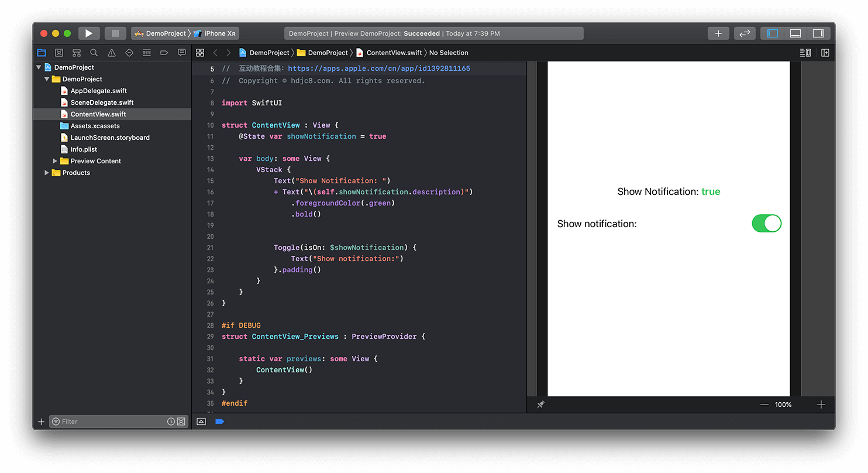Screen dimensions: 868x473
Task: Open No Selection symbol jump menu
Action: point(449,53)
